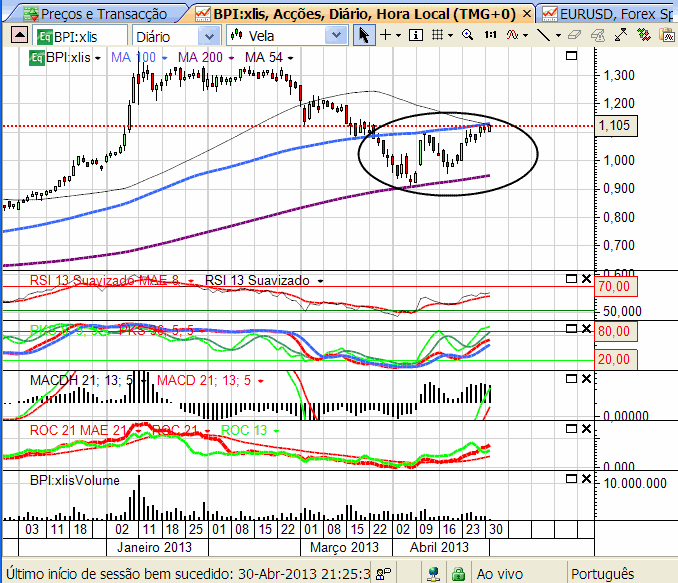The height and width of the screenshot is (583, 678).
Task: Close the MACD 21; 13; 5 panel
Action: pyautogui.click(x=586, y=379)
